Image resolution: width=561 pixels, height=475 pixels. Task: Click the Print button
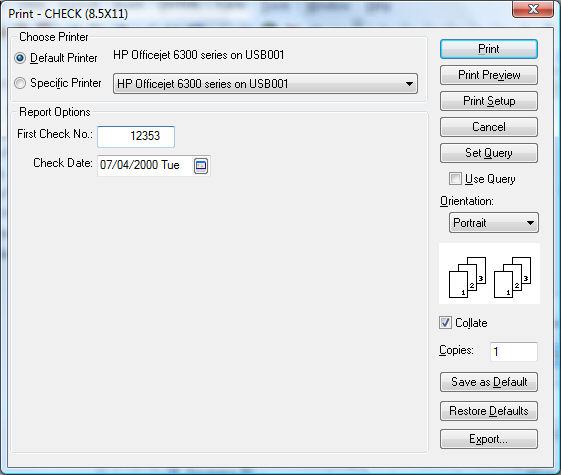pos(489,49)
